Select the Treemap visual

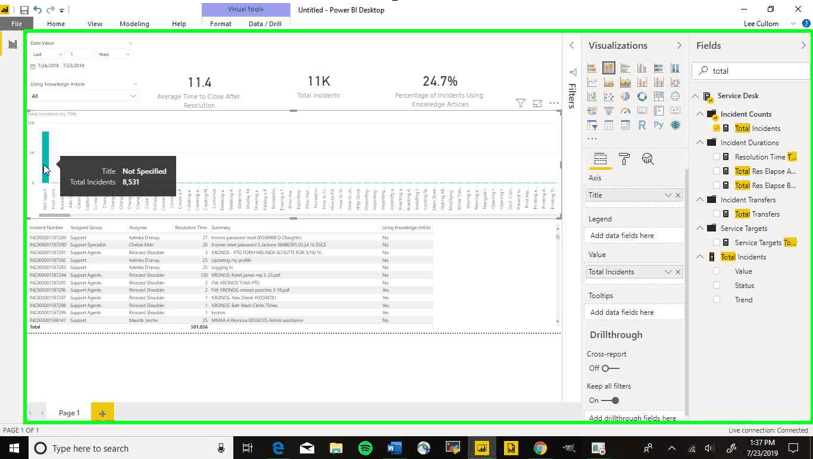(658, 96)
